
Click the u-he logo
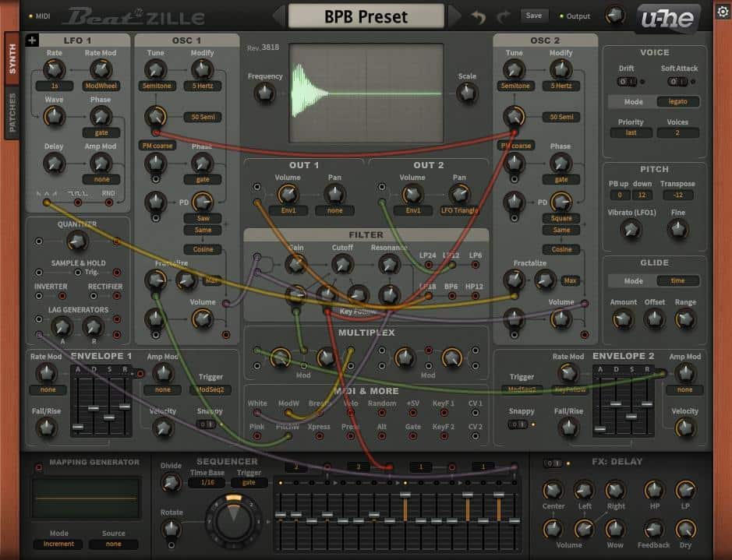coord(667,17)
